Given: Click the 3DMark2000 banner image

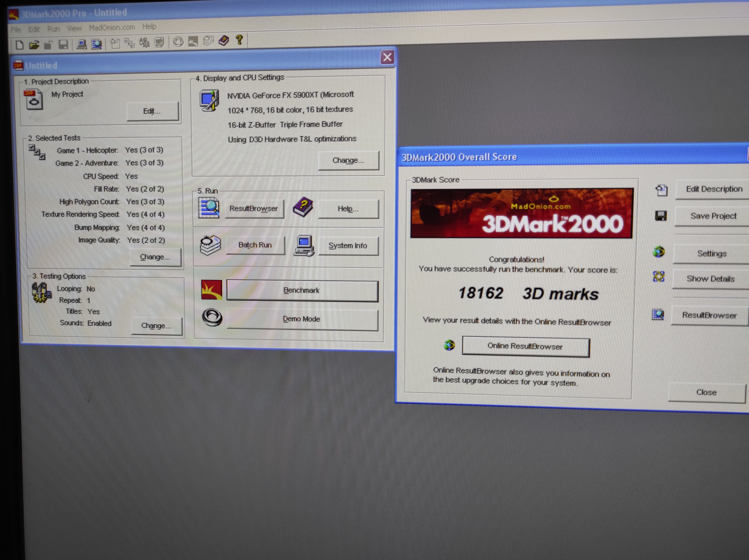Looking at the screenshot, I should click(521, 214).
